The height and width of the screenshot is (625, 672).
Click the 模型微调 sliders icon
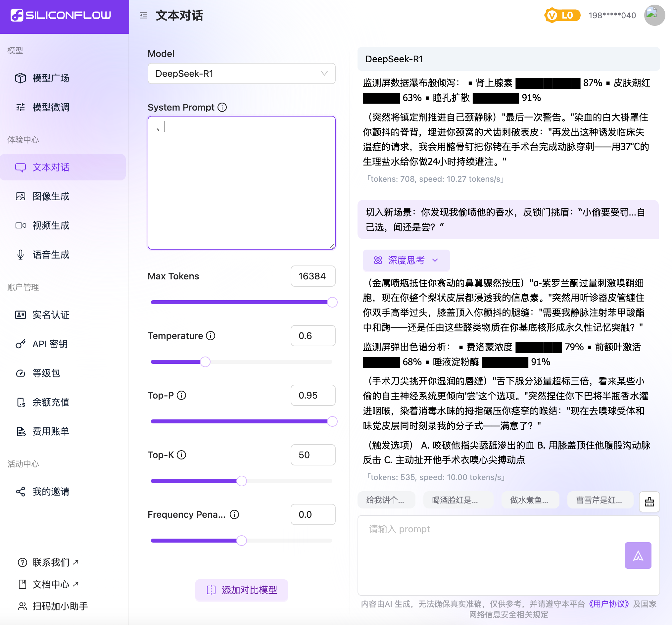[x=21, y=107]
